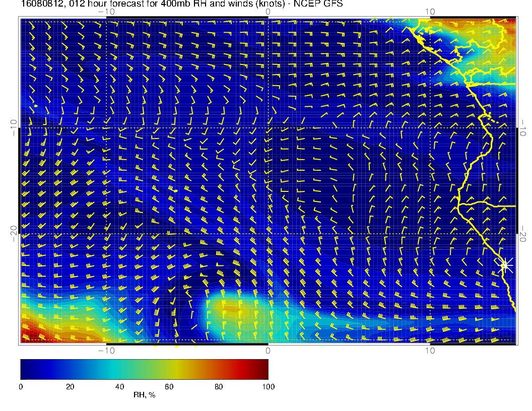Click the white asterisk station marker on coast
532x411 pixels.
coord(505,264)
